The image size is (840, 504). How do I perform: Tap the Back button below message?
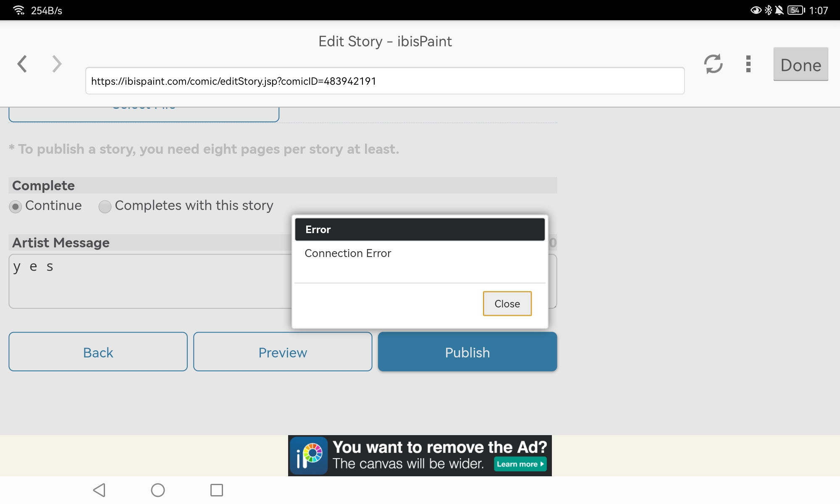point(98,352)
